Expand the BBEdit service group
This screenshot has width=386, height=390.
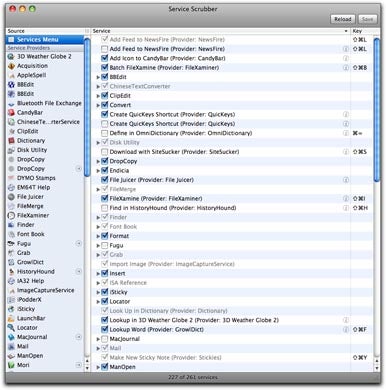[98, 77]
